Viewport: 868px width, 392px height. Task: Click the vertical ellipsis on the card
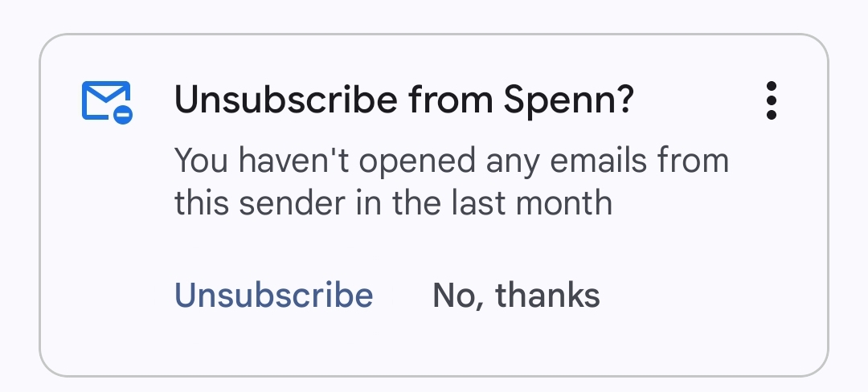(x=771, y=101)
